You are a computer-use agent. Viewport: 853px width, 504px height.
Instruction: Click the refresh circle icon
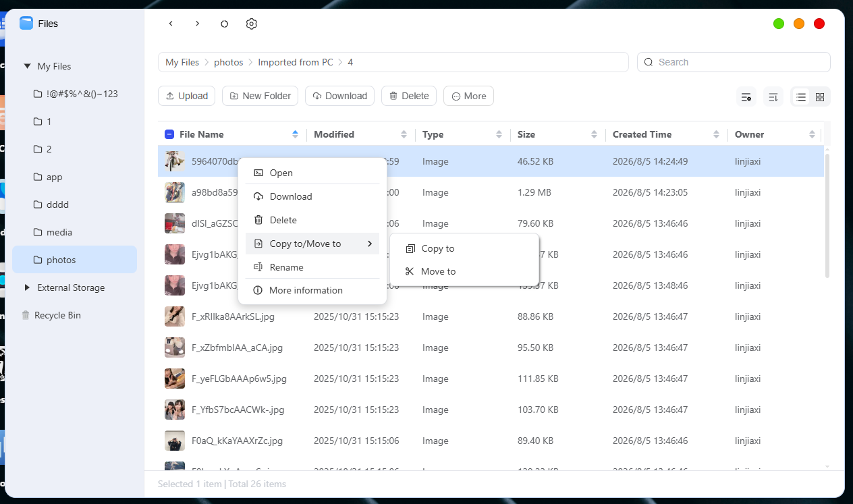click(225, 24)
